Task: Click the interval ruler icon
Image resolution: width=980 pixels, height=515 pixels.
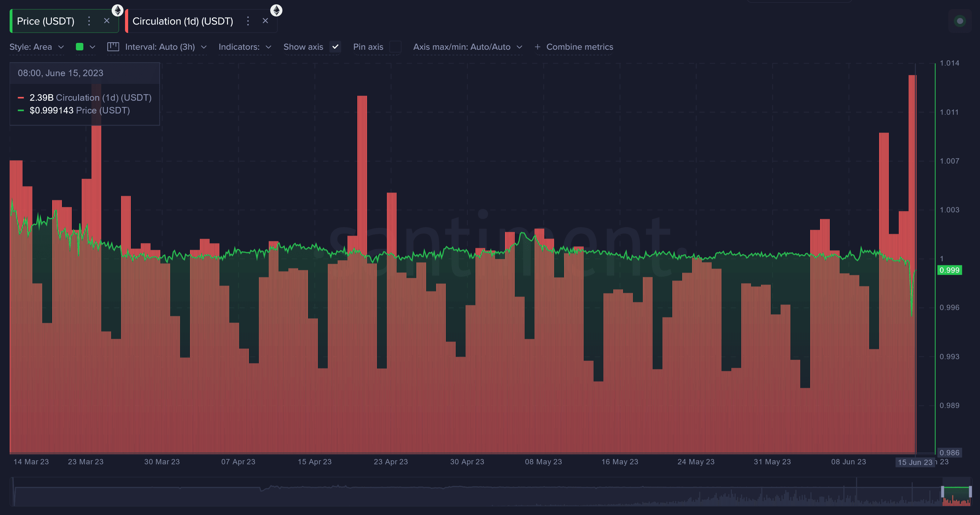Action: click(x=113, y=47)
